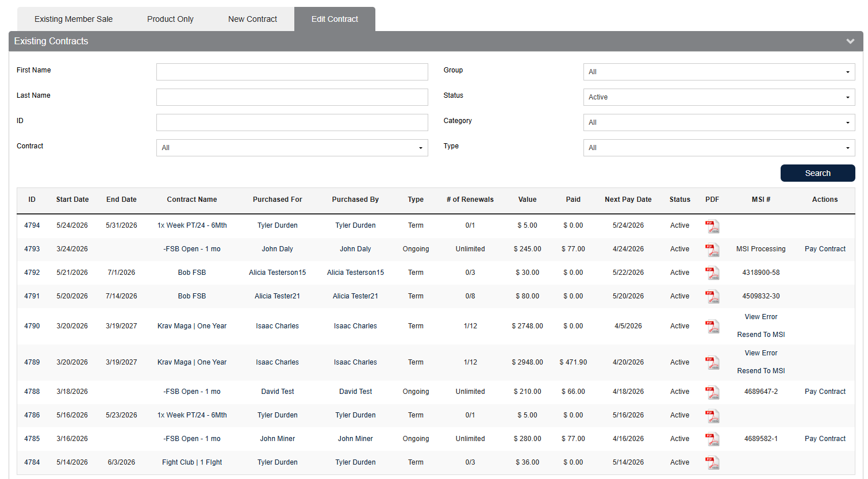Collapse the Existing Contracts panel
Screen dimensions: 868x479
(x=850, y=41)
